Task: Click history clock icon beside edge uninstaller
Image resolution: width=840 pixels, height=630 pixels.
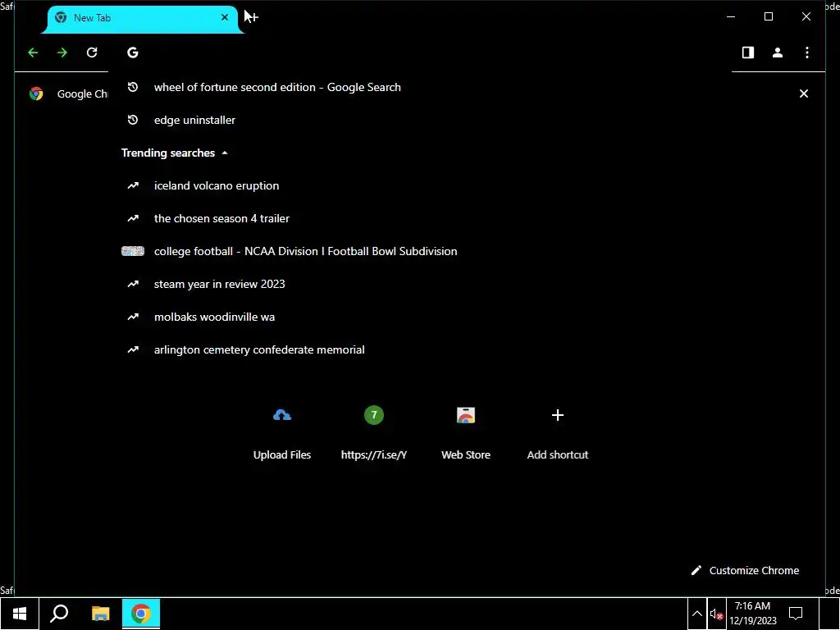Action: tap(133, 120)
